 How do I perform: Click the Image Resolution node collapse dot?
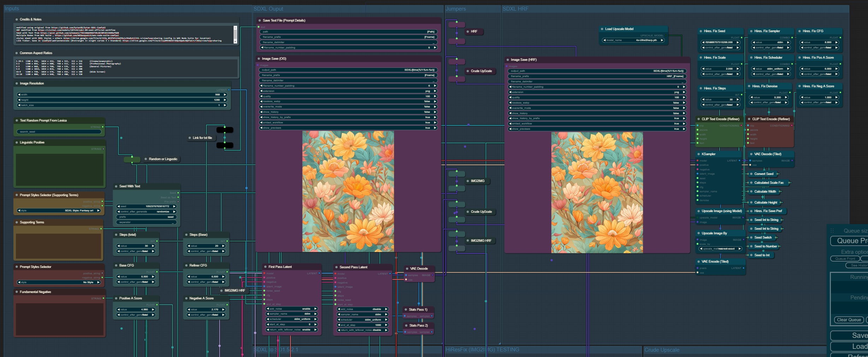17,83
